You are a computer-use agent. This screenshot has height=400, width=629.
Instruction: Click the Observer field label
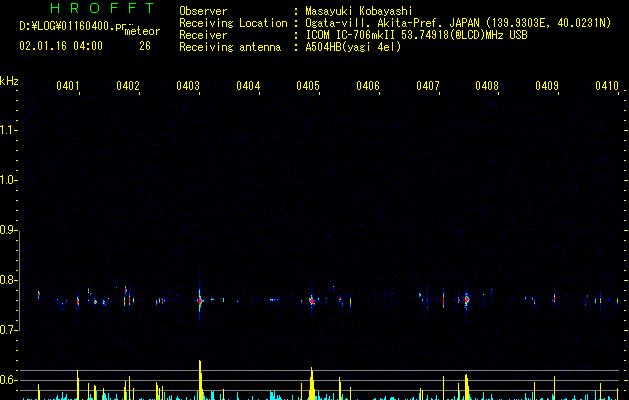[x=203, y=11]
